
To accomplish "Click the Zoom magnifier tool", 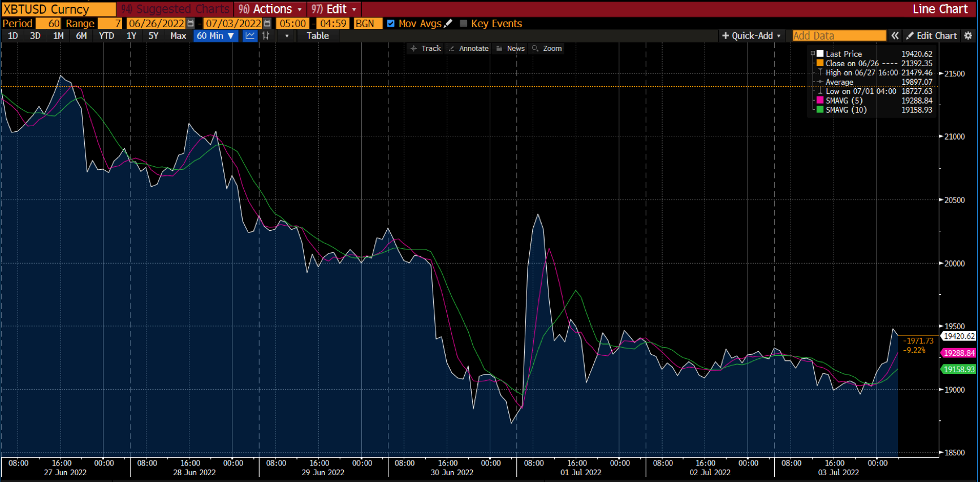I will pyautogui.click(x=547, y=49).
